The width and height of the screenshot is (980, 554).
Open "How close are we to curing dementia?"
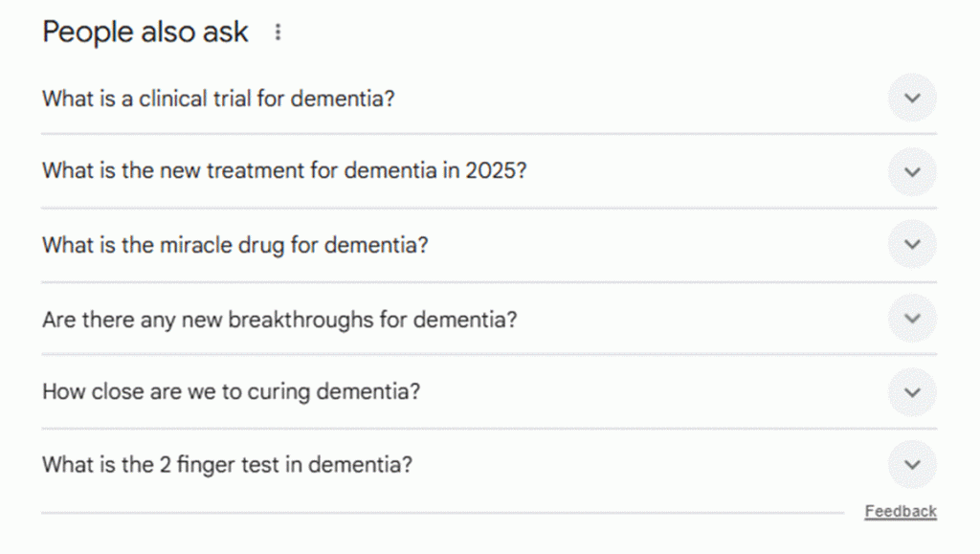tap(231, 392)
